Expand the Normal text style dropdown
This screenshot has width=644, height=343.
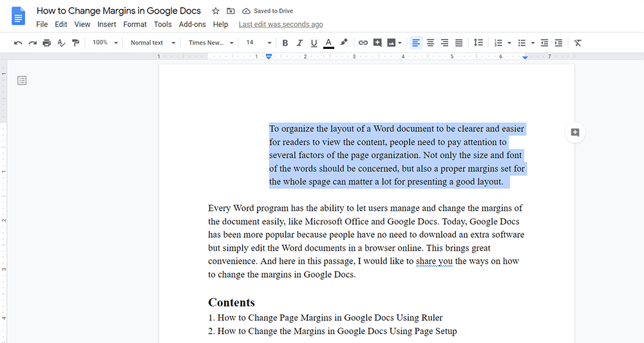(x=152, y=43)
